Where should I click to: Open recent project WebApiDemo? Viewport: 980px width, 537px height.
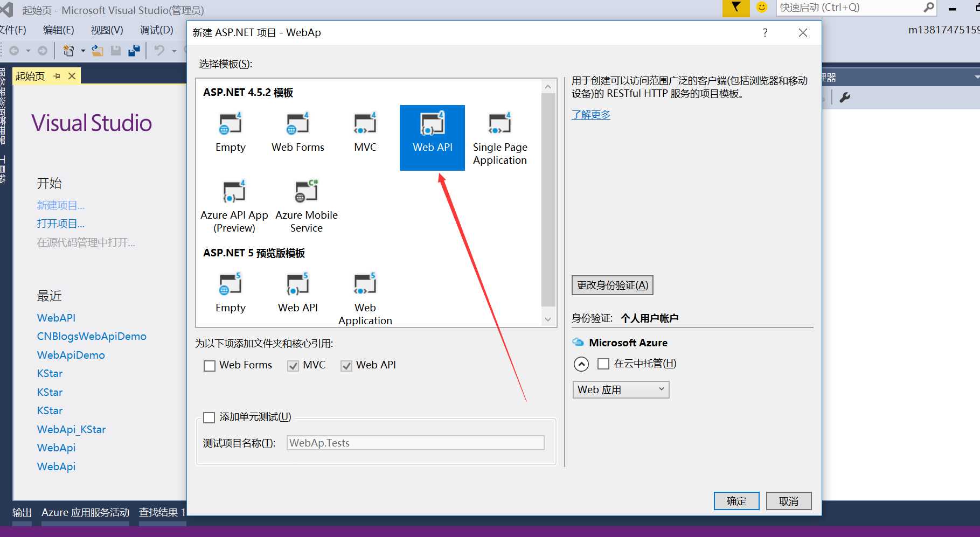pyautogui.click(x=71, y=355)
